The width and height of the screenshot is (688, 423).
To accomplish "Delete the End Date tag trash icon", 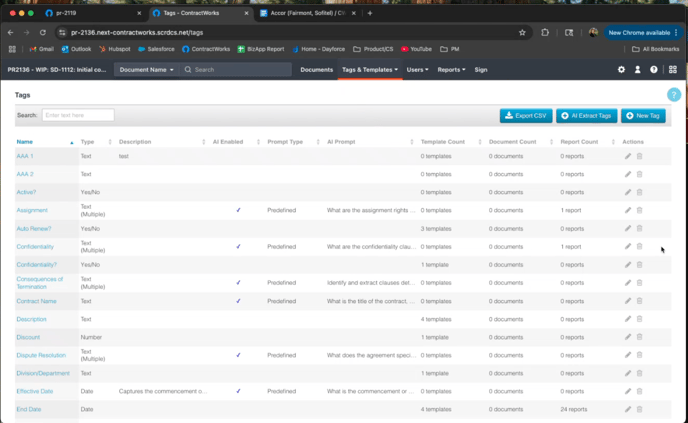I will coord(640,409).
